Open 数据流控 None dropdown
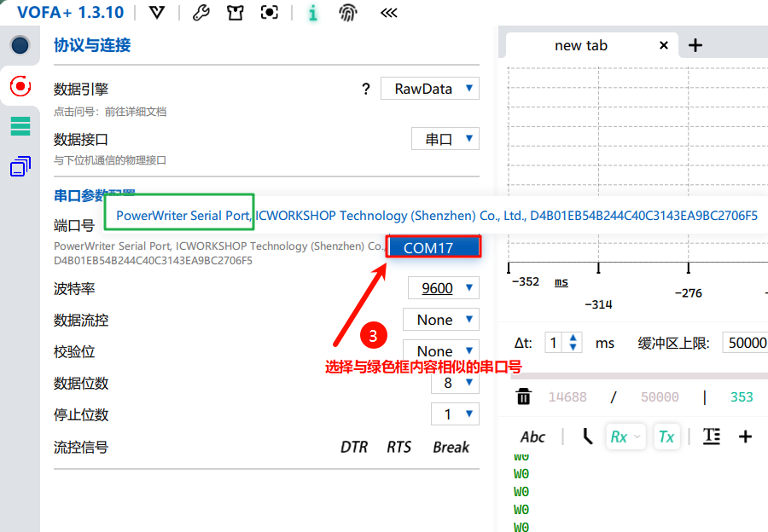This screenshot has width=768, height=532. pyautogui.click(x=441, y=320)
